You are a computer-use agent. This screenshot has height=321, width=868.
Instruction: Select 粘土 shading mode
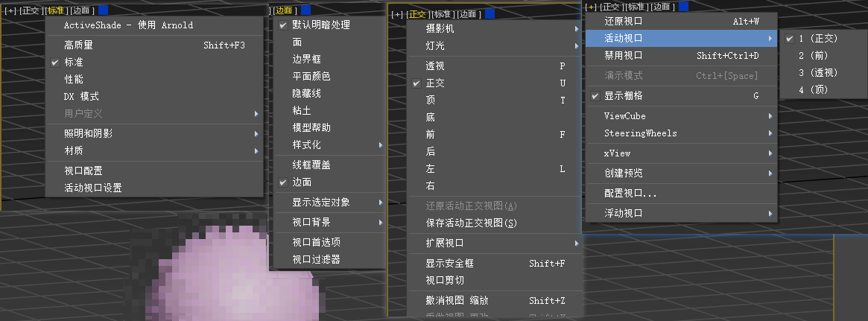(329, 110)
